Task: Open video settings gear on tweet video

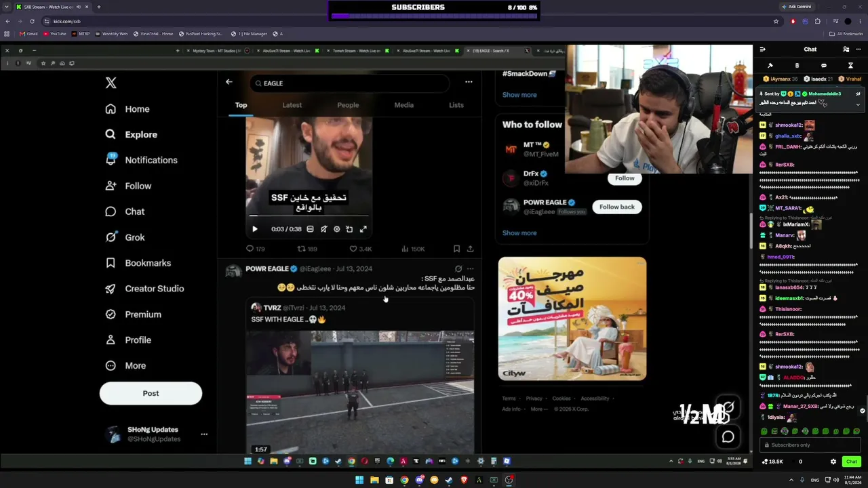Action: (x=336, y=229)
